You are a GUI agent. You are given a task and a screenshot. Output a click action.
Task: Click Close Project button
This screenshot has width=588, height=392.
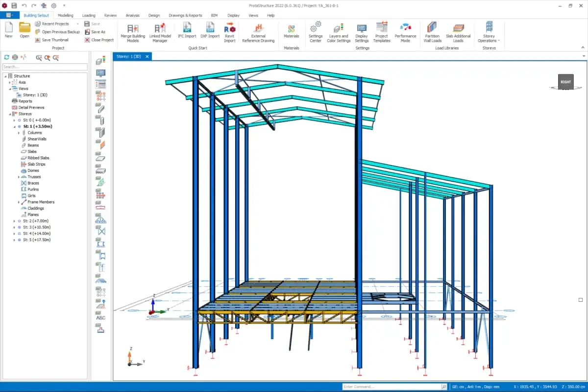99,40
